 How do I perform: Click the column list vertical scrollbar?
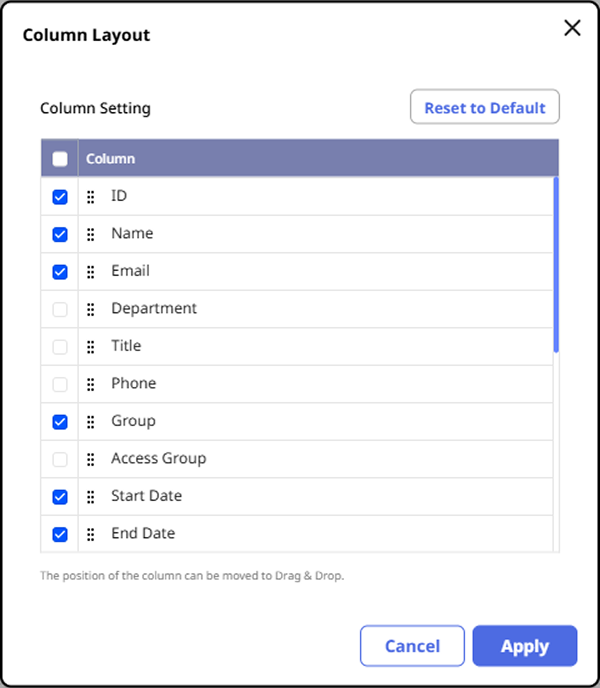(x=556, y=265)
